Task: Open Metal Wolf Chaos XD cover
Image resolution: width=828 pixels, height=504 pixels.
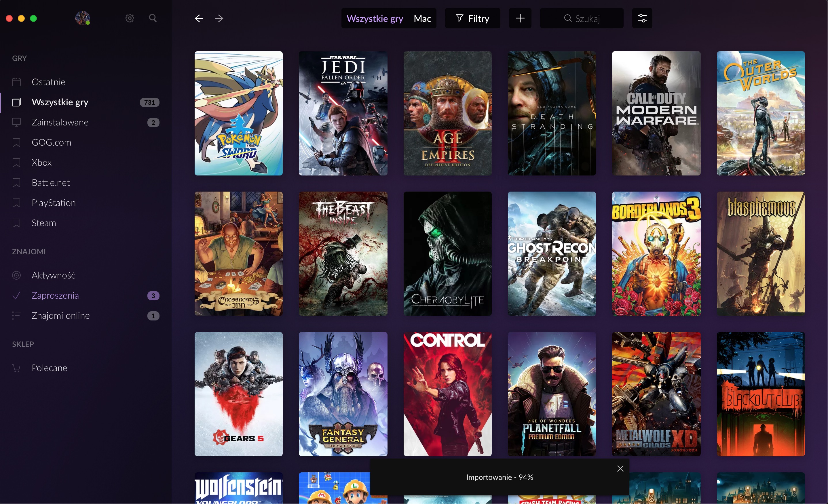Action: (656, 394)
